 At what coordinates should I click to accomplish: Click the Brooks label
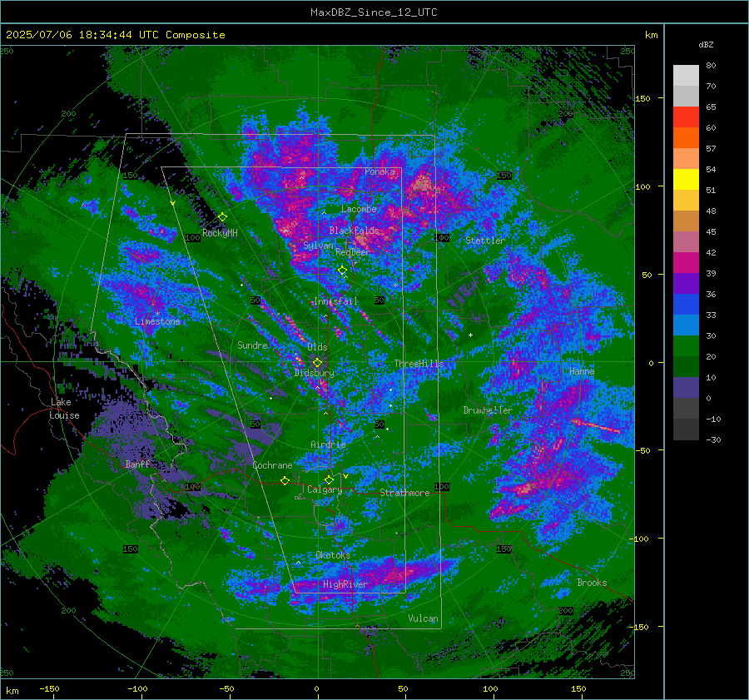(592, 583)
